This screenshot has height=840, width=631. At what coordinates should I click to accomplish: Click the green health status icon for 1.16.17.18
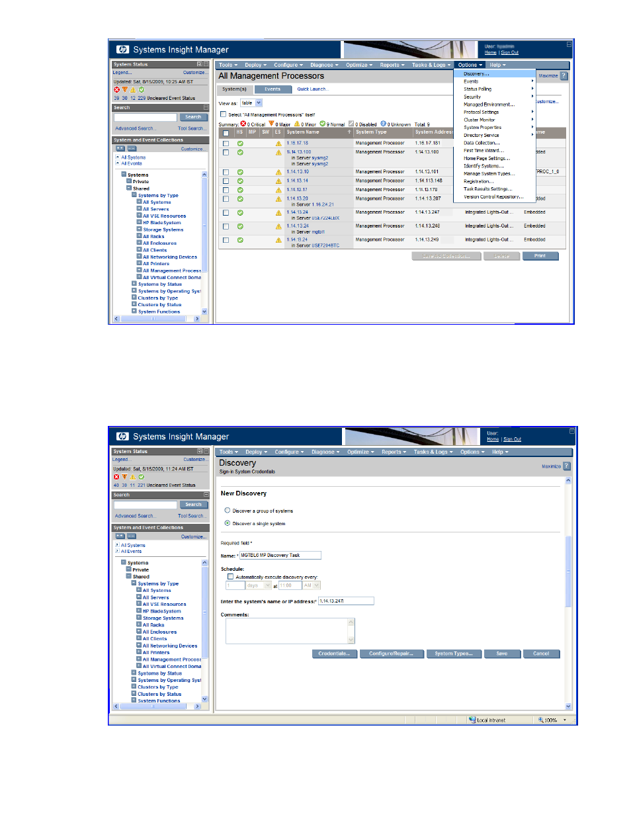click(240, 144)
